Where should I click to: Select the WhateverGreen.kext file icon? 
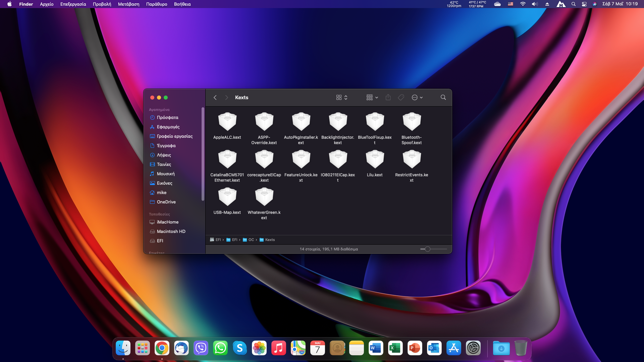click(x=264, y=197)
